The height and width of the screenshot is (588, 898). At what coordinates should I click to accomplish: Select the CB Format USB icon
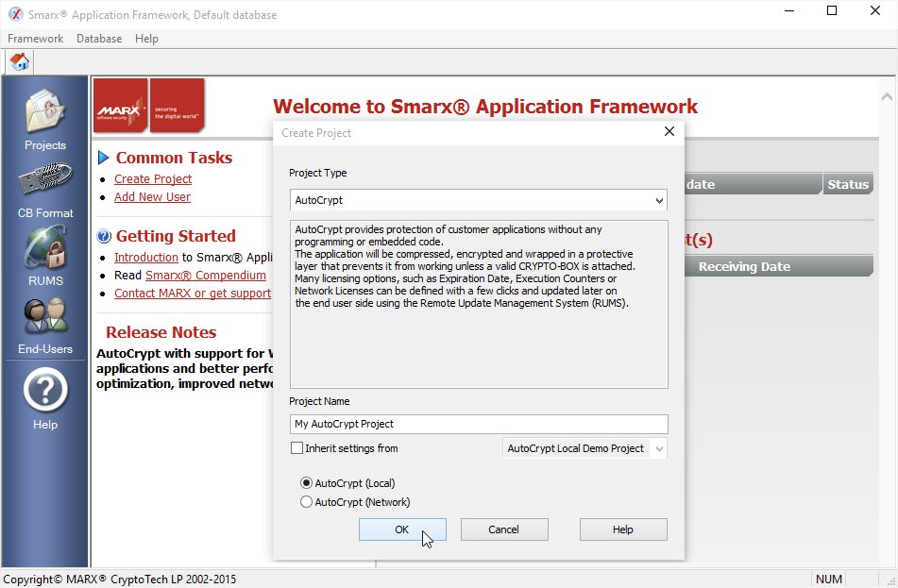coord(45,182)
